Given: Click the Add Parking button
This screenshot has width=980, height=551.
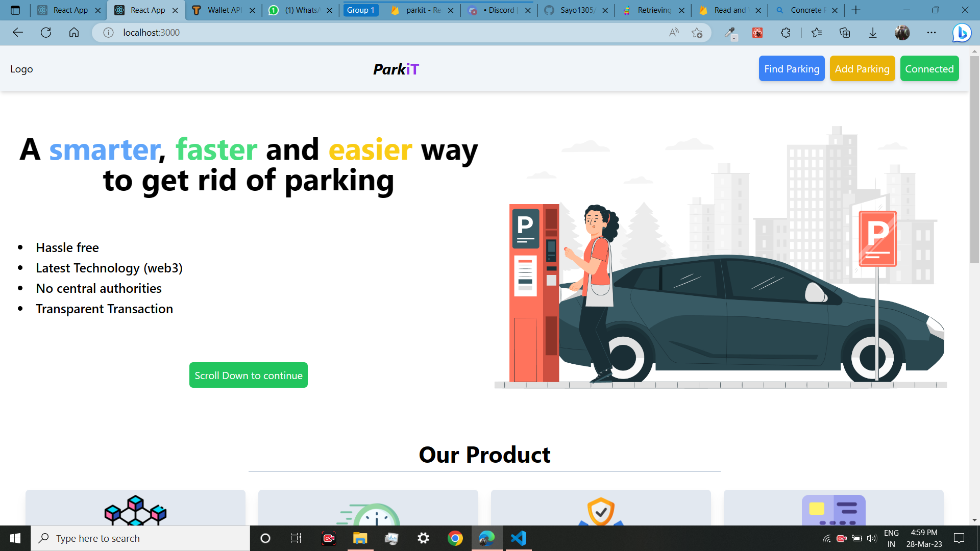Looking at the screenshot, I should click(x=862, y=69).
